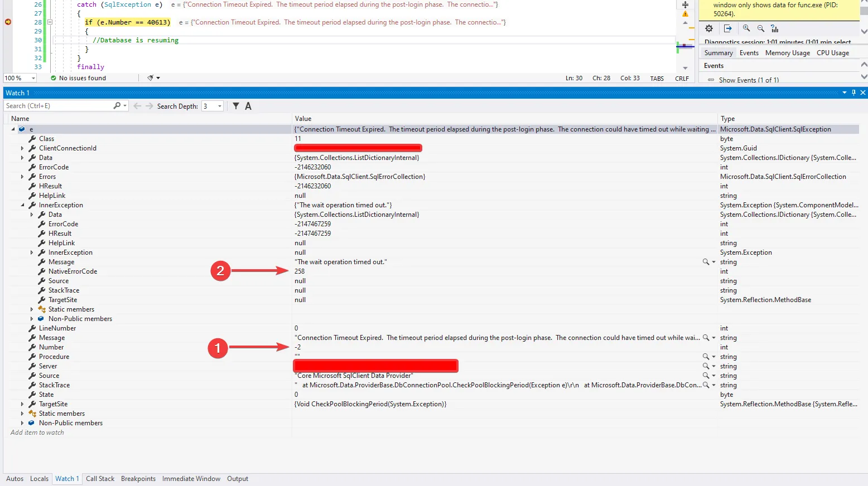Screen dimensions: 868x486
Task: Select the NativeErrorCode row
Action: tap(431, 271)
